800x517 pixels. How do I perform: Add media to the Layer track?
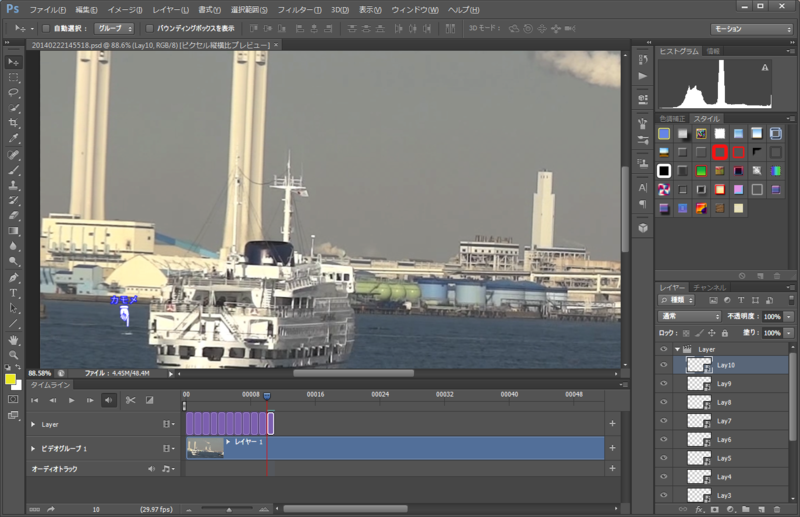(612, 424)
